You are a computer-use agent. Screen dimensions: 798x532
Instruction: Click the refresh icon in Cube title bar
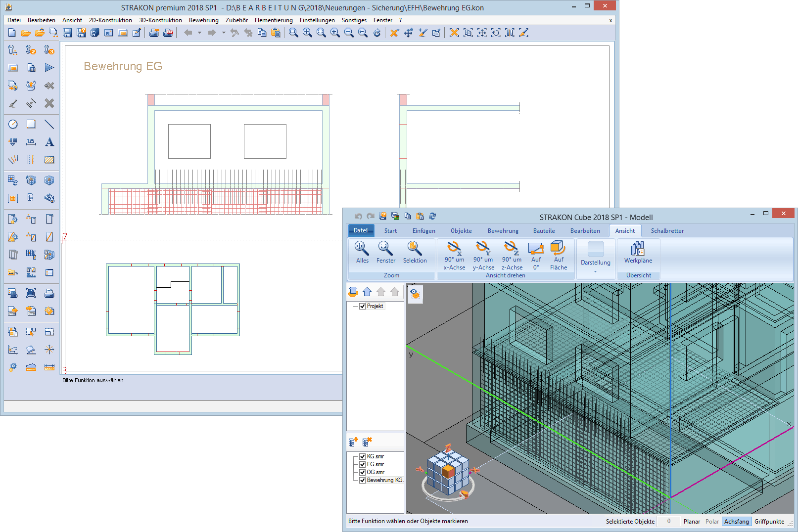(432, 216)
